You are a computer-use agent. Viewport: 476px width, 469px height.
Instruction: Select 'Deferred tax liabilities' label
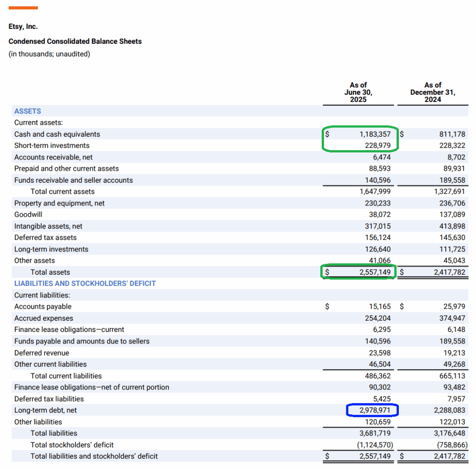[x=49, y=399]
